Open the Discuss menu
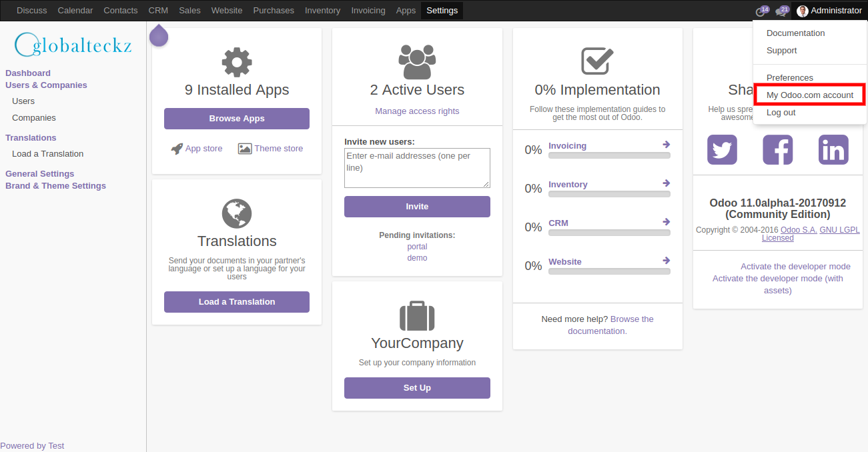Screen dimensions: 868x452 click(x=32, y=11)
